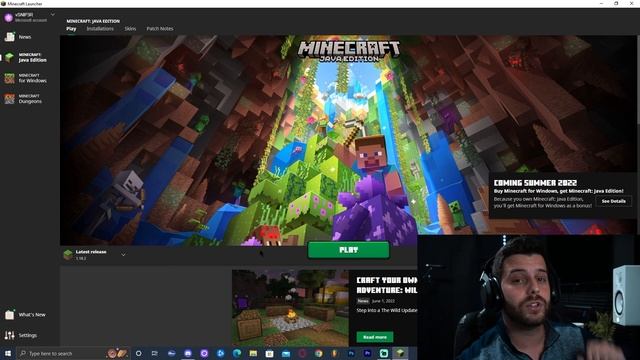Open the Windows Start menu
This screenshot has height=360, width=640.
pyautogui.click(x=8, y=353)
